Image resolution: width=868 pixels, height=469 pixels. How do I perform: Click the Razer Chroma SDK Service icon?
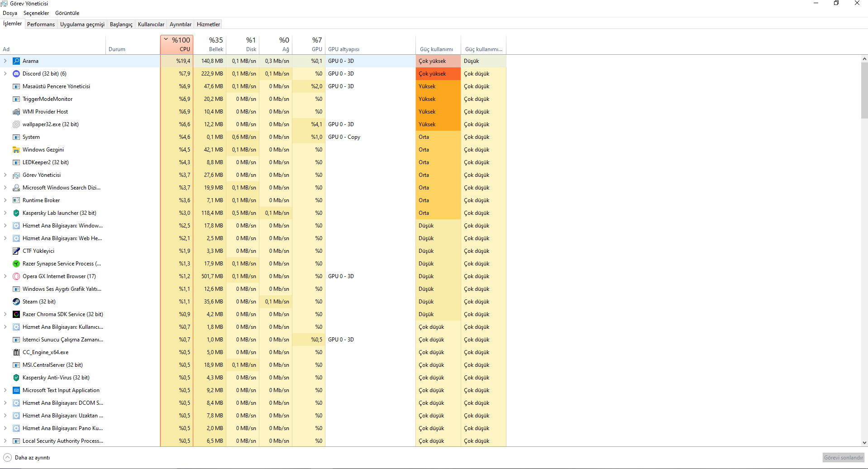coord(16,314)
